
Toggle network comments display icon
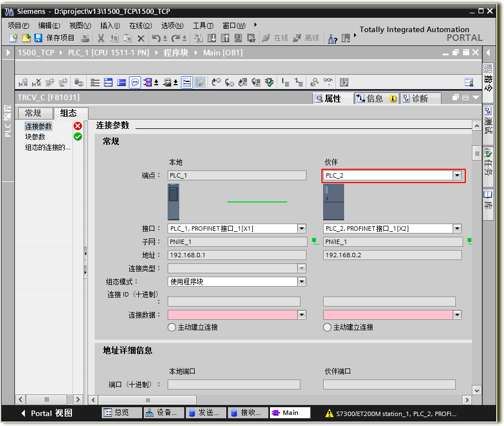[187, 82]
